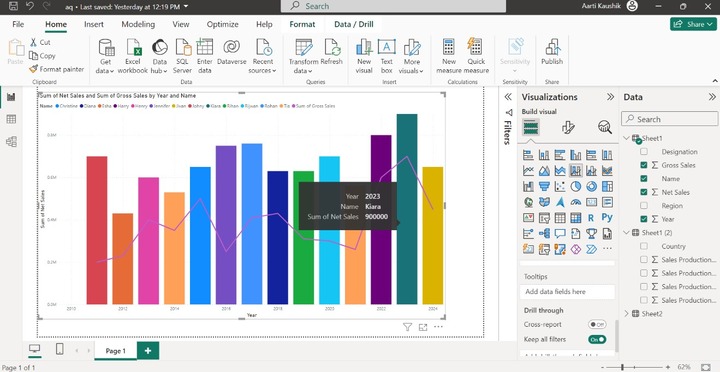Open Dataverse connector
This screenshot has height=372, width=720.
[231, 52]
